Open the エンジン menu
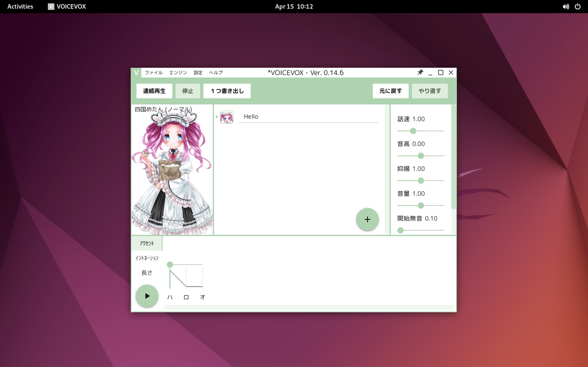 tap(178, 73)
